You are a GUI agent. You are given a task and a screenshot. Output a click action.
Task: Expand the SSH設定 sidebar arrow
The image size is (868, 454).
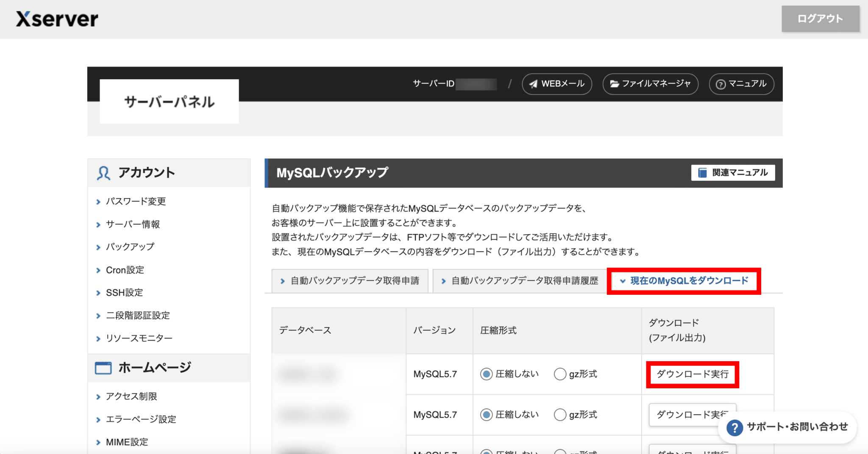click(x=98, y=292)
